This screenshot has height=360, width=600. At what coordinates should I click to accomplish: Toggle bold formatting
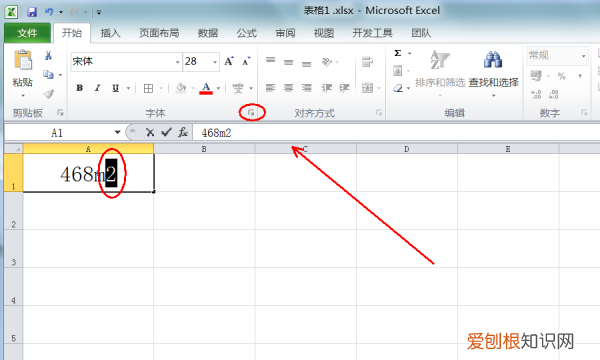(x=80, y=88)
